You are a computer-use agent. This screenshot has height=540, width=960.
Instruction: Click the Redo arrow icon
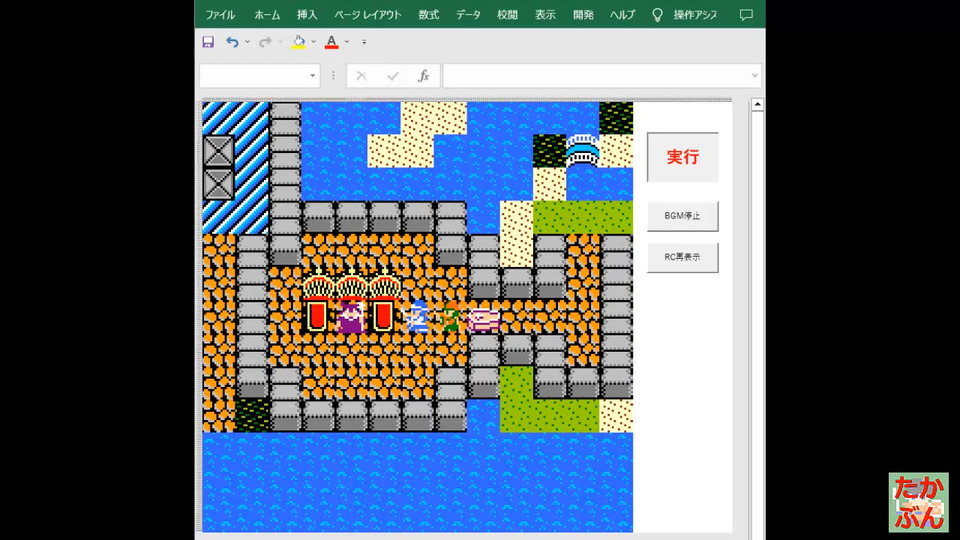pos(264,42)
